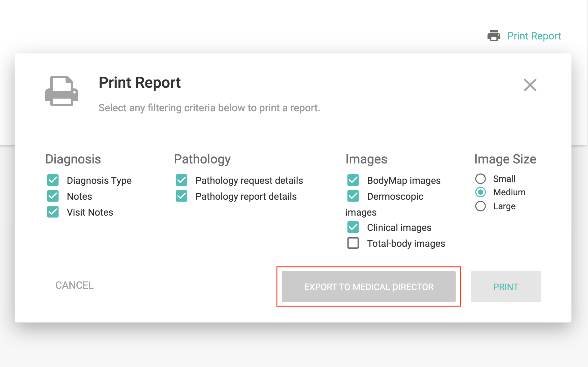Image resolution: width=588 pixels, height=367 pixels.
Task: Toggle Pathology report details checkbox
Action: pos(182,196)
